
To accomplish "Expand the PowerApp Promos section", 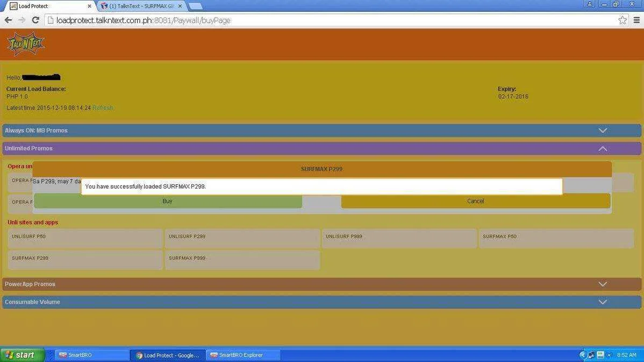I will pos(321,284).
